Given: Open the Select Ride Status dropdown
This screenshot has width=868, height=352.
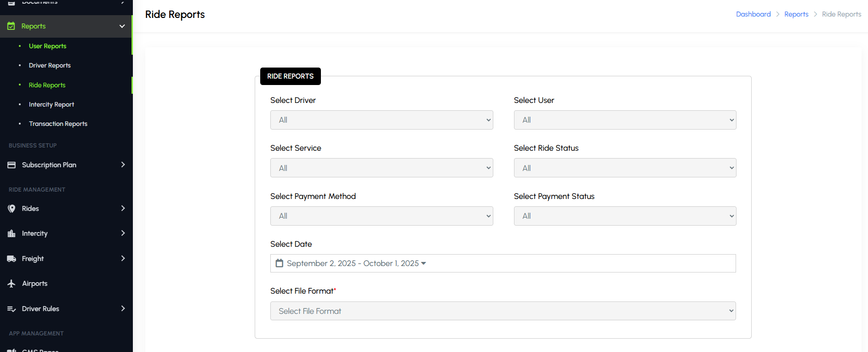Looking at the screenshot, I should click(x=624, y=168).
